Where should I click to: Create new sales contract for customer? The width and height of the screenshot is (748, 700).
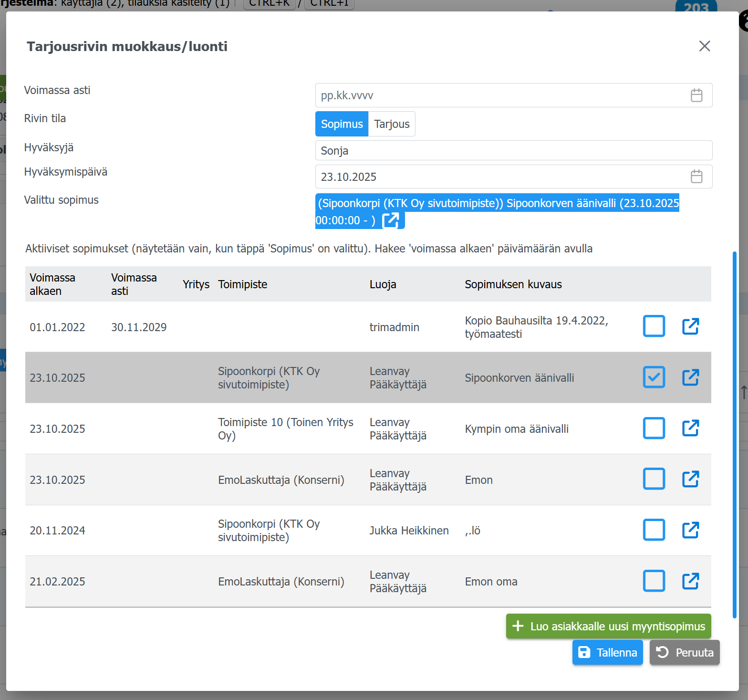click(608, 626)
